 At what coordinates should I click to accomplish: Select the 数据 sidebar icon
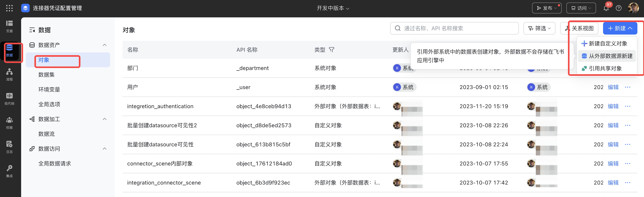[9, 51]
